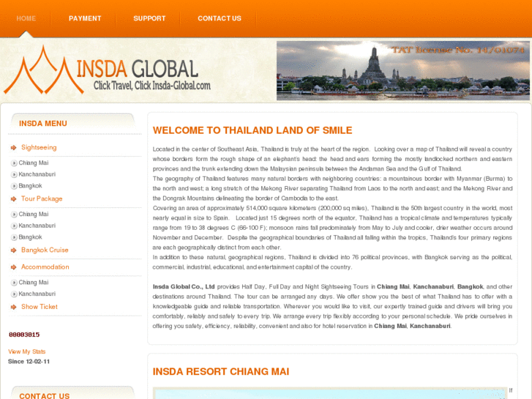
Task: Click the visitor counter 00003015
Action: (24, 335)
